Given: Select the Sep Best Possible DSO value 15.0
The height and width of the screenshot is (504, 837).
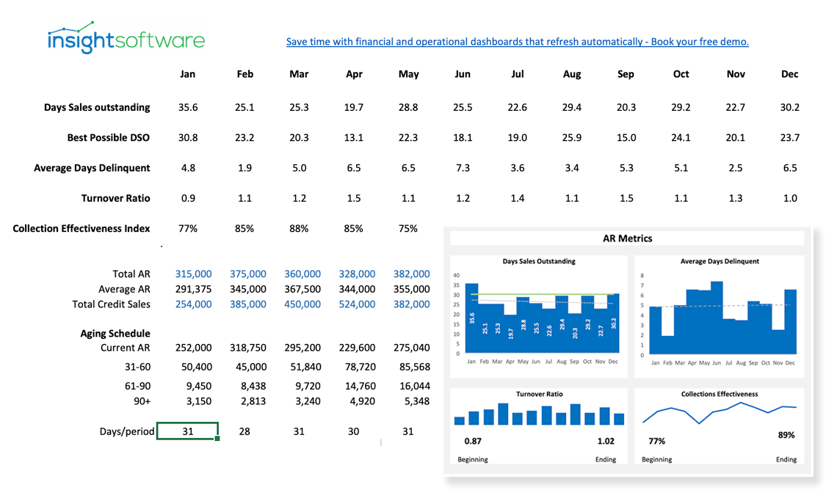Looking at the screenshot, I should click(x=626, y=138).
